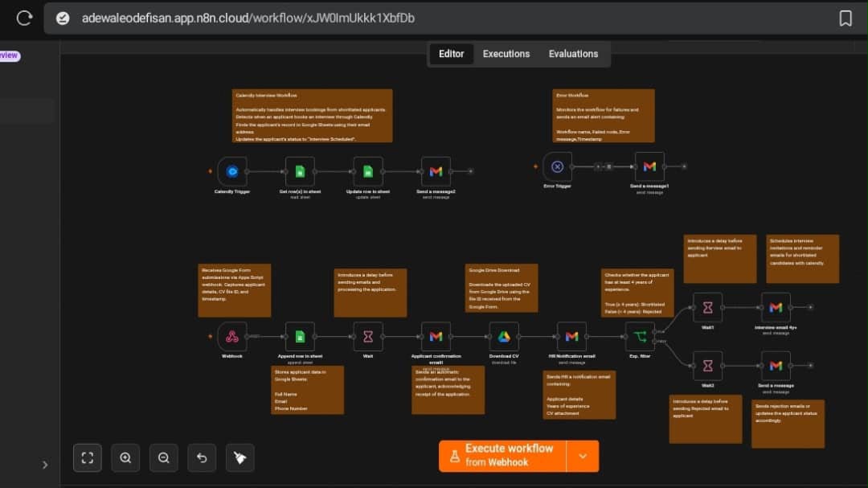Open the Execute workflow trigger dropdown arrow
Viewport: 868px width, 488px height.
click(x=583, y=456)
